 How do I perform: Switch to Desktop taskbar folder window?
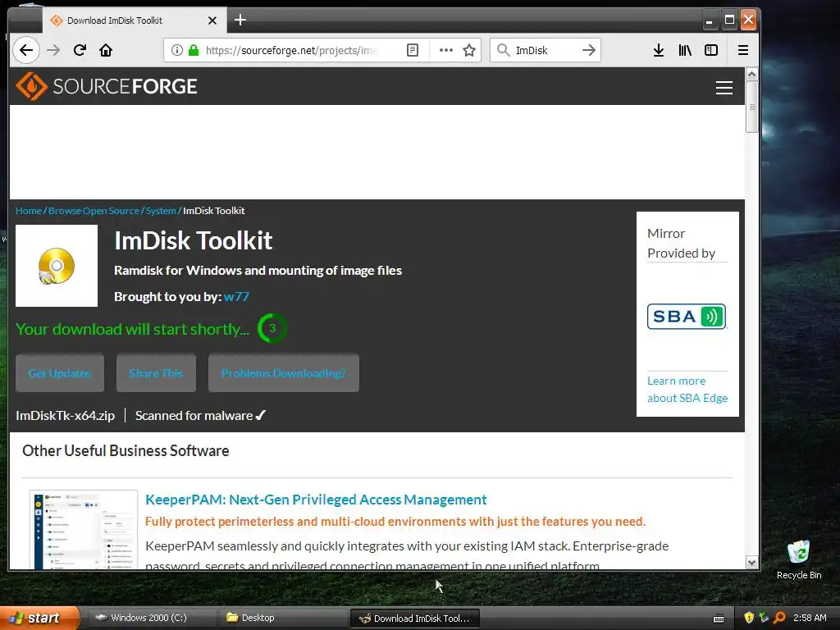click(282, 619)
